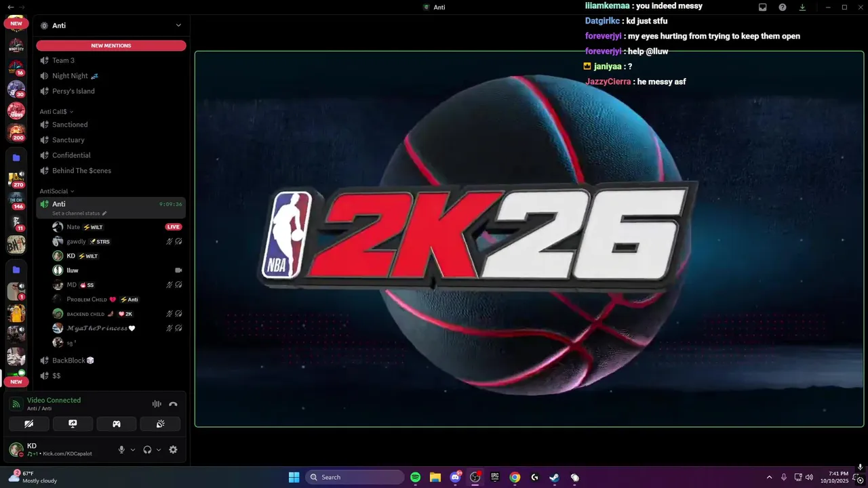This screenshot has height=488, width=868.
Task: Collapse the AntiSocial category
Action: [x=57, y=191]
